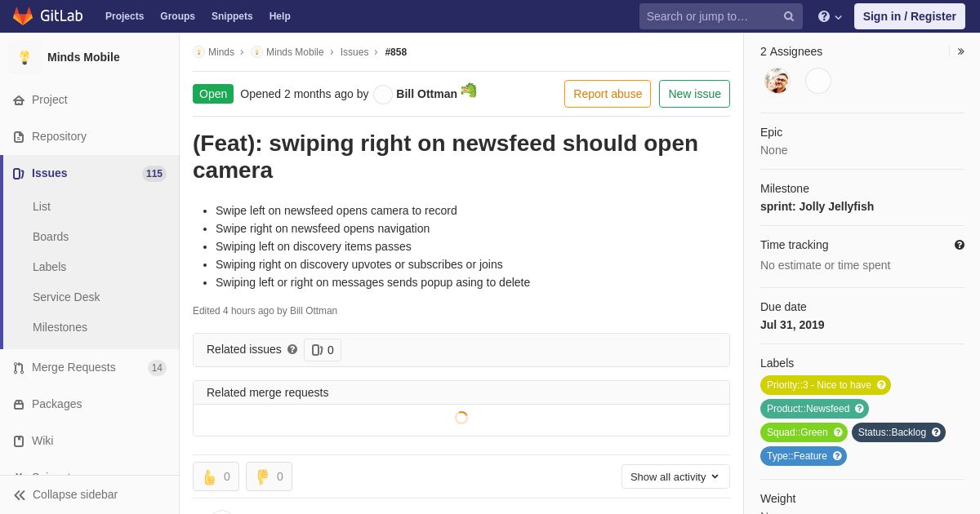Click help icon on Status::Backlog label
The image size is (980, 514).
pos(936,432)
